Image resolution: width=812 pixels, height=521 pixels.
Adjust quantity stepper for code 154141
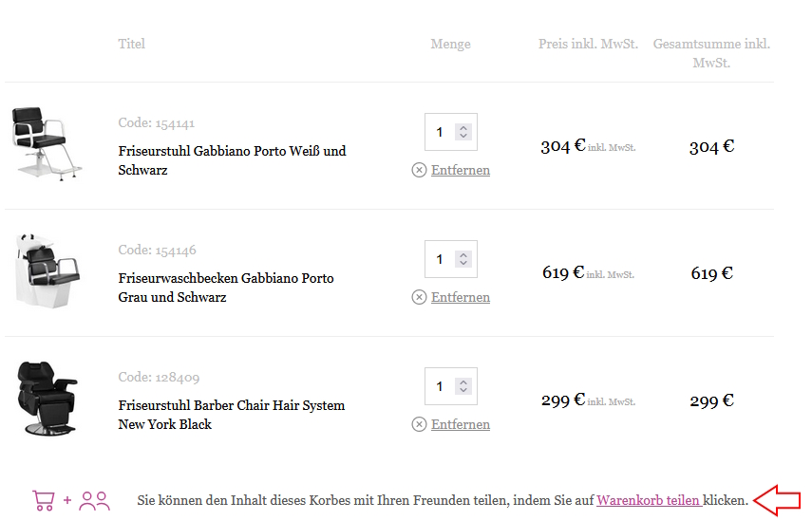tap(463, 132)
